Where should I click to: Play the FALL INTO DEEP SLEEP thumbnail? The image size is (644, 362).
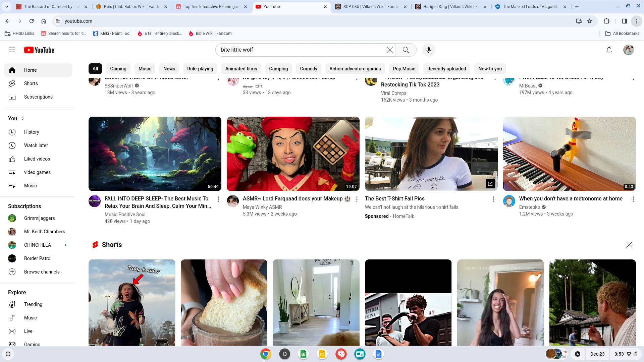[x=155, y=154]
